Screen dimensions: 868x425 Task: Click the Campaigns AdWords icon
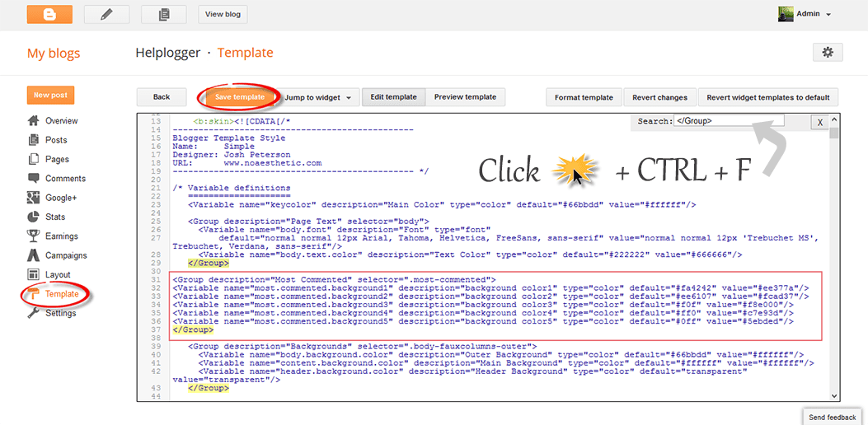click(34, 255)
